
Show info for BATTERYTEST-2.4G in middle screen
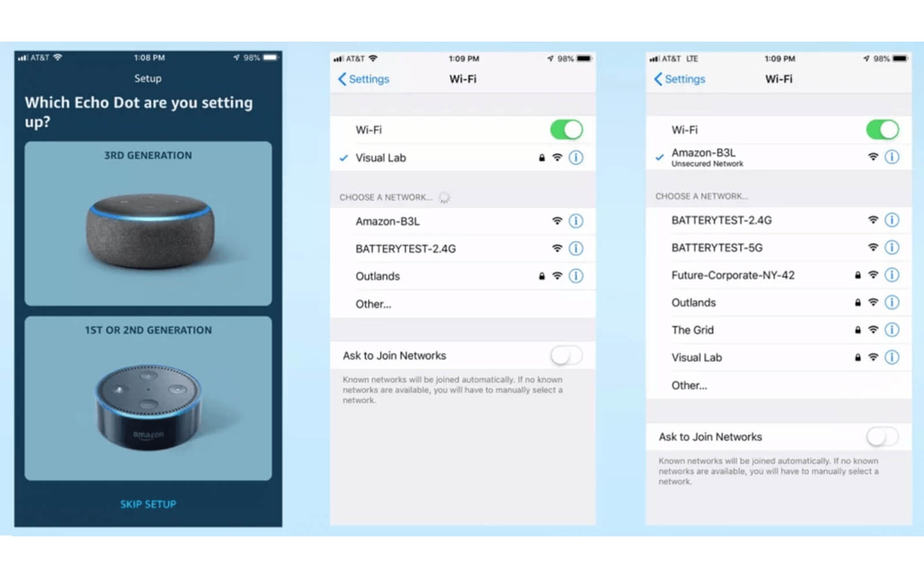point(576,249)
